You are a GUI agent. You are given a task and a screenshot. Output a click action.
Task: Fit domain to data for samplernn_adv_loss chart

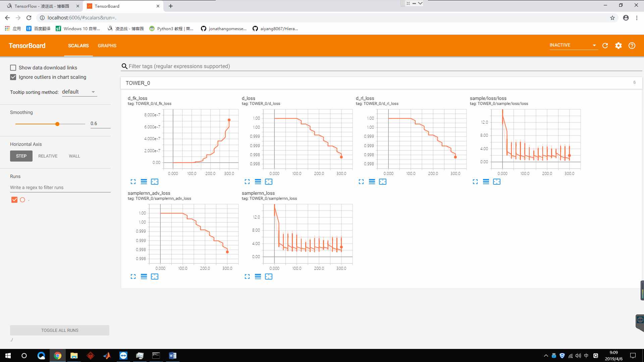pyautogui.click(x=155, y=277)
